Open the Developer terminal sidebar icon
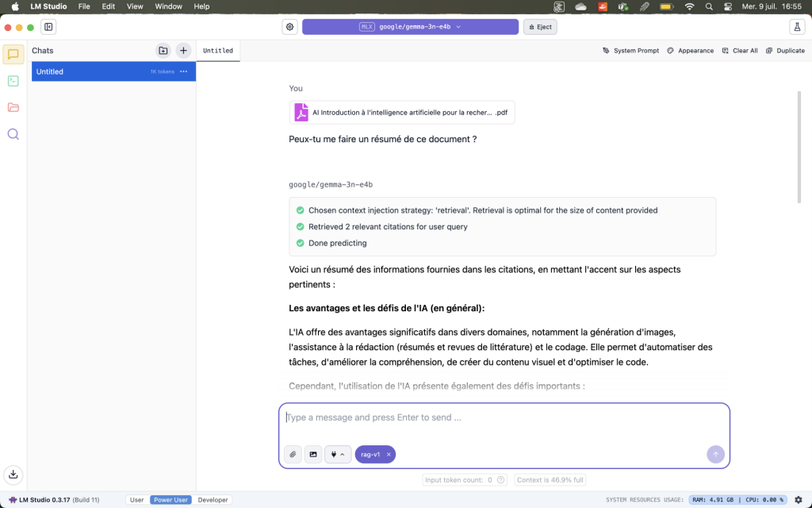The width and height of the screenshot is (812, 508). tap(13, 81)
